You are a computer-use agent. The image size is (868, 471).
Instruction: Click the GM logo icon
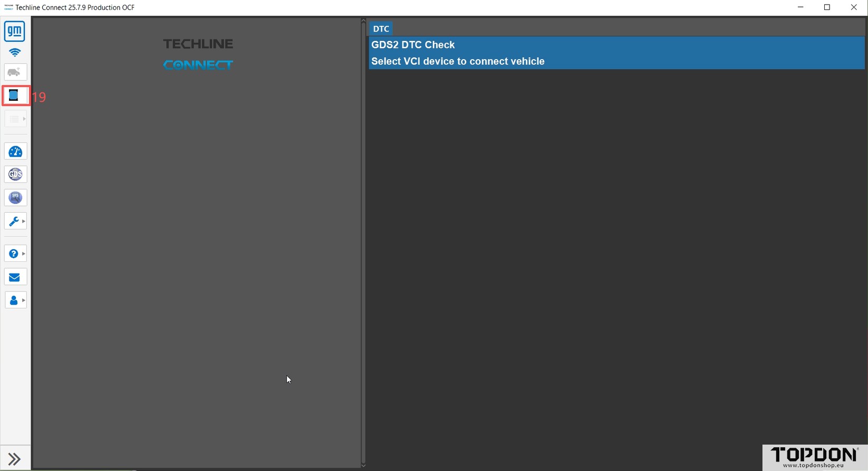[x=15, y=32]
